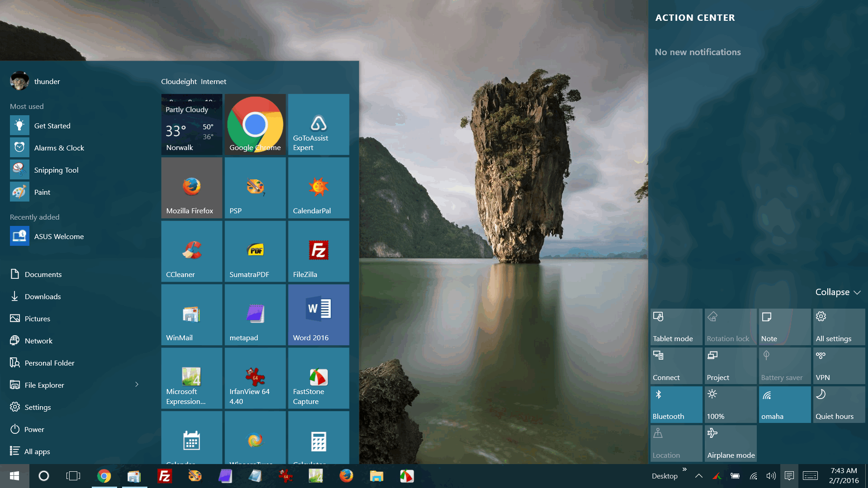This screenshot has width=868, height=488.
Task: Open Power options in Start menu
Action: click(34, 429)
